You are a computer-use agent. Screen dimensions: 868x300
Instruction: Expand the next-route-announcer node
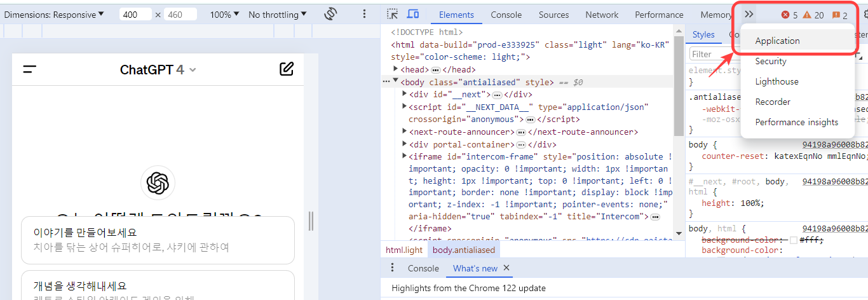coord(405,132)
